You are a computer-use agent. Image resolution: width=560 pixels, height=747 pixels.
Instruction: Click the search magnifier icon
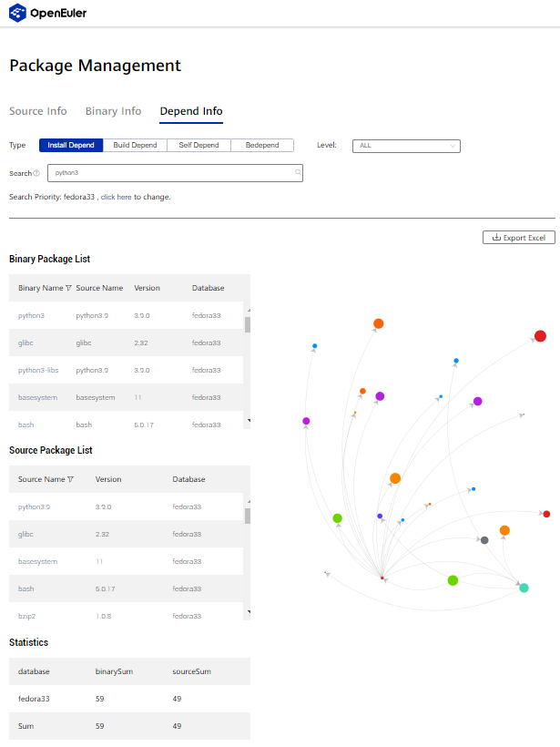(x=298, y=172)
